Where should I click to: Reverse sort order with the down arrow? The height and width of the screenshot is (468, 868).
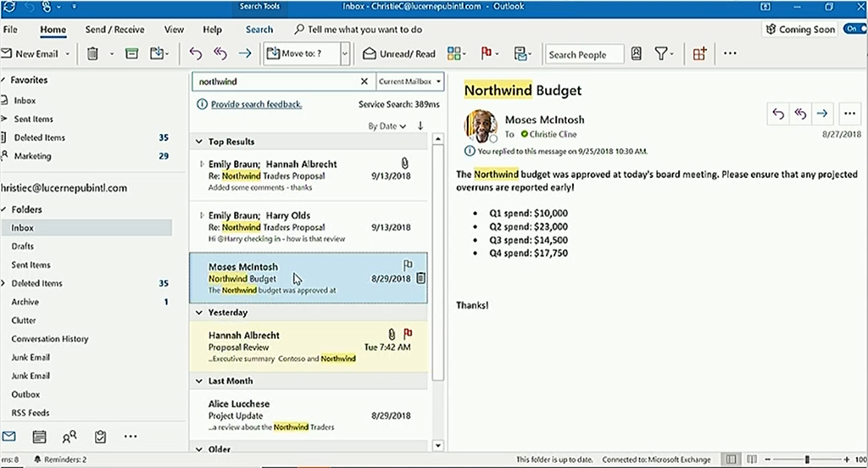point(420,125)
